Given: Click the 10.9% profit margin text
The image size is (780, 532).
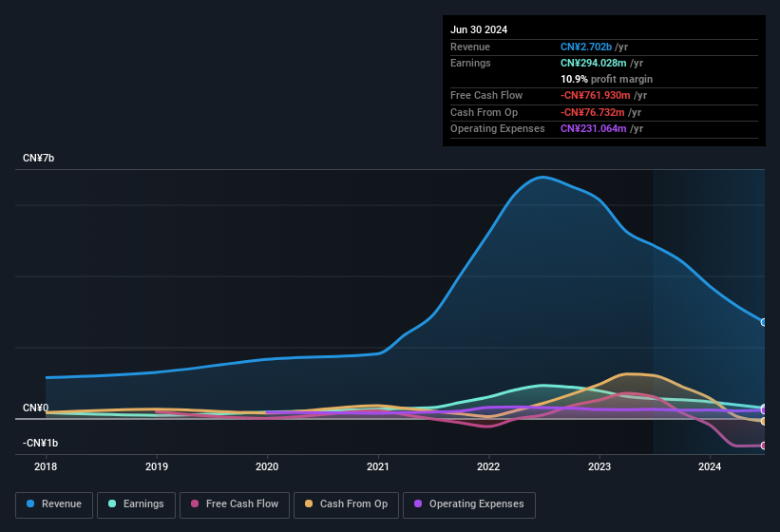Looking at the screenshot, I should pyautogui.click(x=606, y=79).
